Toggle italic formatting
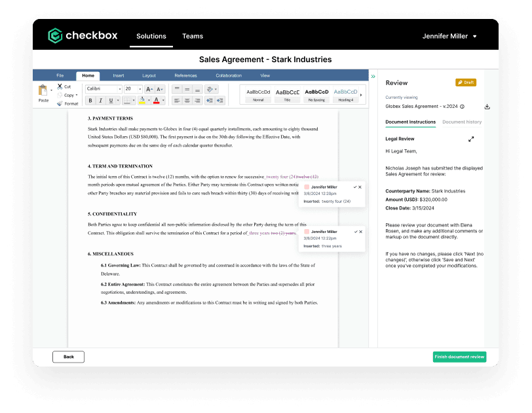The height and width of the screenshot is (413, 532). click(100, 100)
